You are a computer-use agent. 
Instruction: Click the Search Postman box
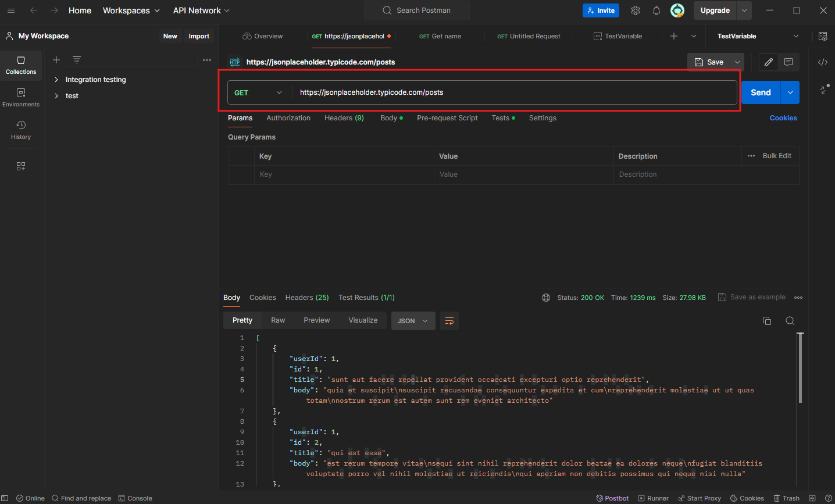pos(417,10)
